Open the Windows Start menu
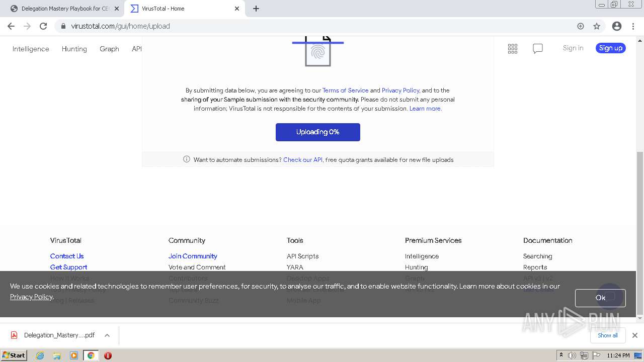Screen dimensions: 644x362 tap(14, 355)
